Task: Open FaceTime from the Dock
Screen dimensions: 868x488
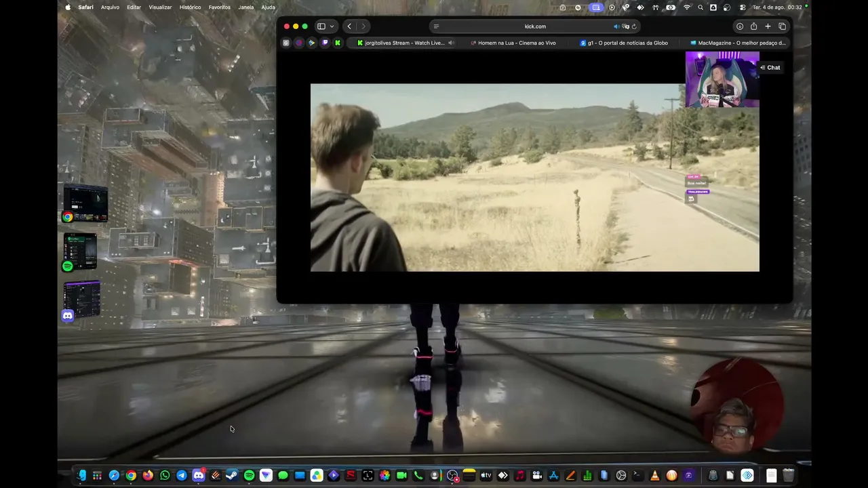Action: coord(401,476)
